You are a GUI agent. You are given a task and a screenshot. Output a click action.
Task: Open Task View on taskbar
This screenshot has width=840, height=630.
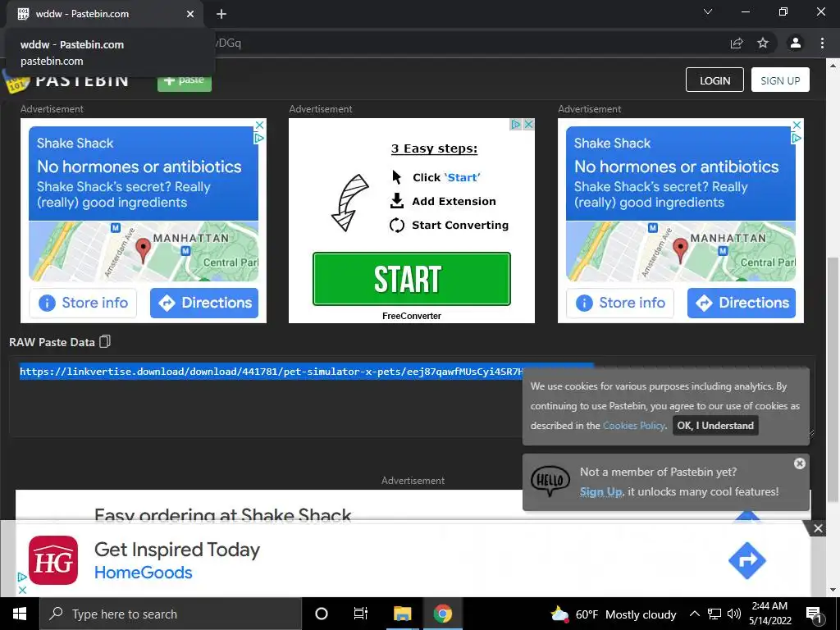(361, 614)
